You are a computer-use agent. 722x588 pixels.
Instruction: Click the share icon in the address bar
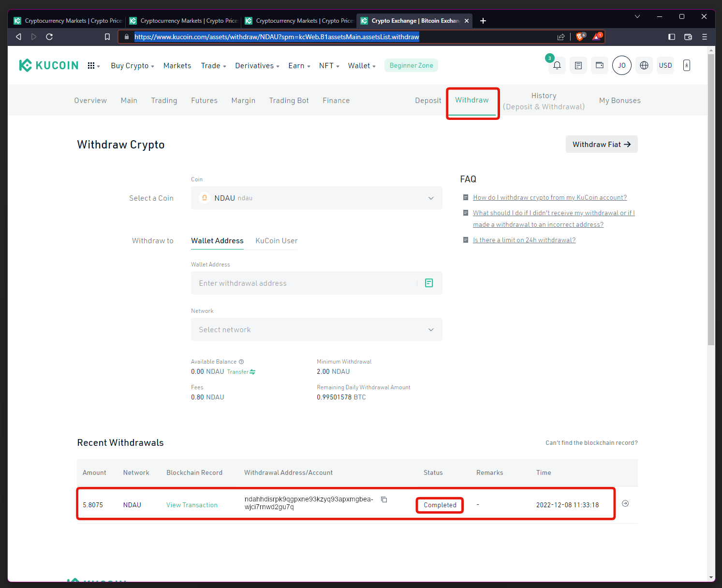coord(561,37)
